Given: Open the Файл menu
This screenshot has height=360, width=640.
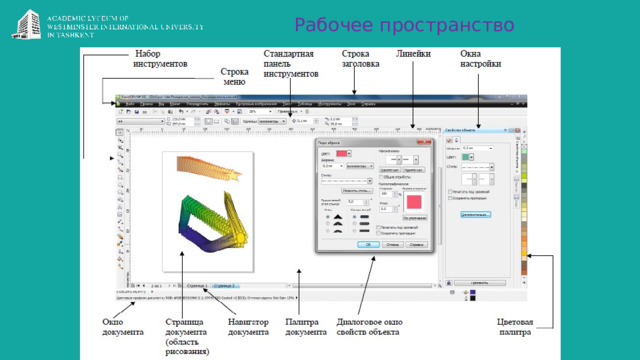Looking at the screenshot, I should click(130, 104).
